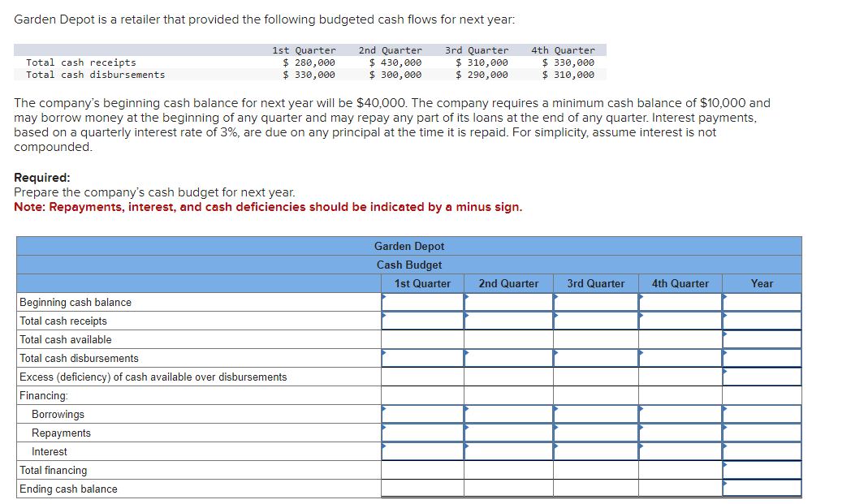Click the 'Year' column header
Screen dimensions: 851x504
(762, 284)
